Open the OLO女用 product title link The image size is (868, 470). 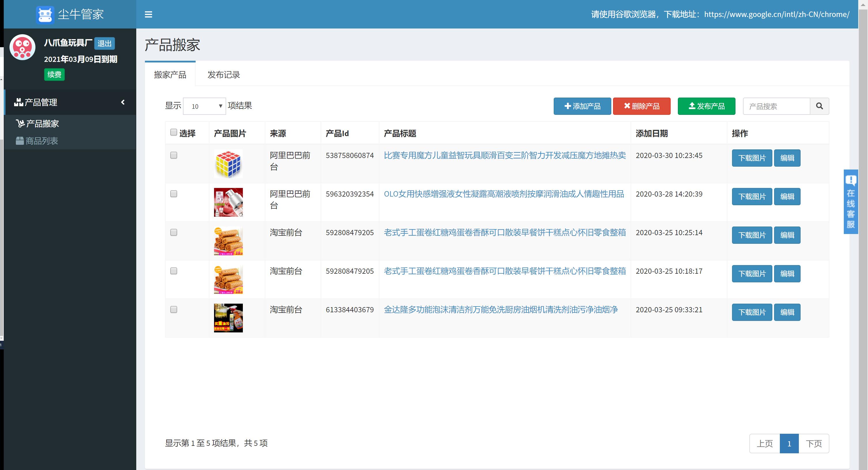pos(504,194)
